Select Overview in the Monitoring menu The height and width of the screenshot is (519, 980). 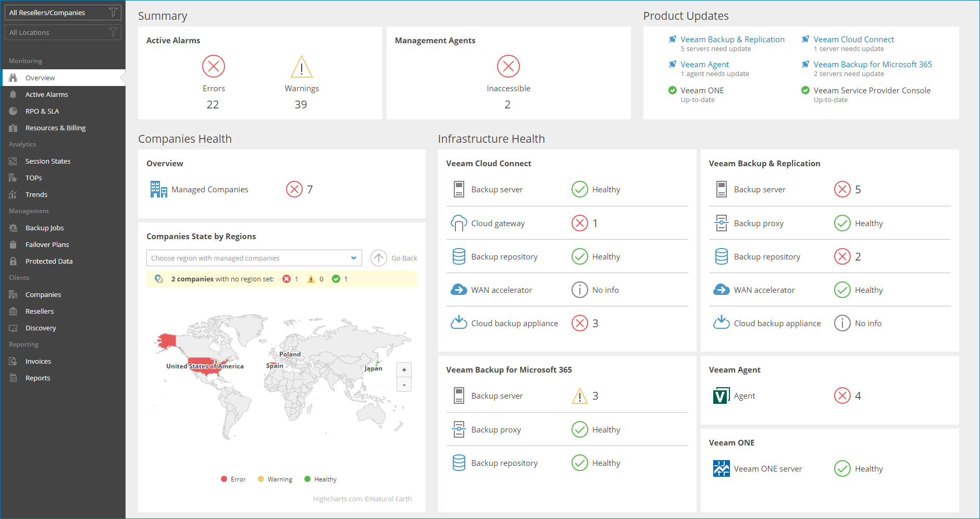[63, 78]
